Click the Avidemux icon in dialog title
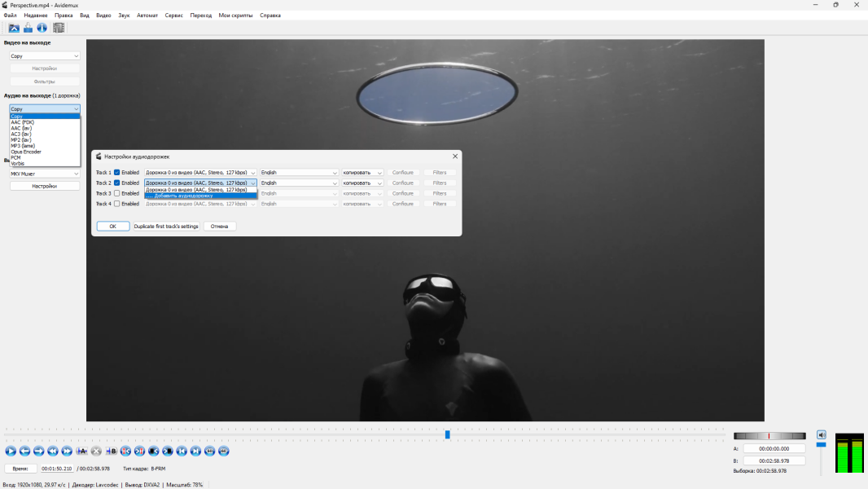Image resolution: width=868 pixels, height=489 pixels. click(x=99, y=156)
